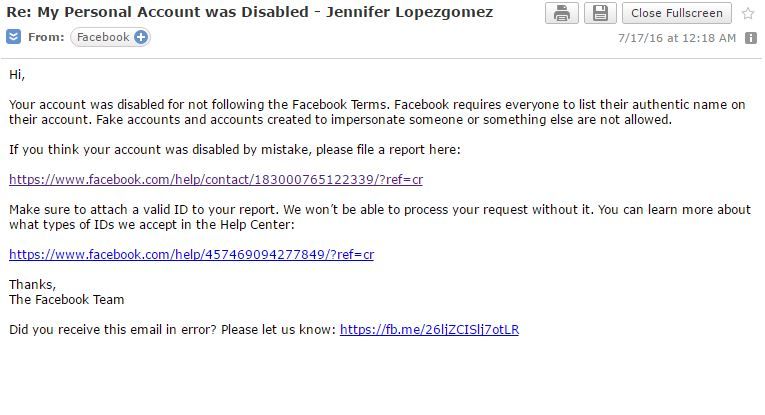This screenshot has height=415, width=765.
Task: Open the Help Center accepted IDs link
Action: pos(191,255)
